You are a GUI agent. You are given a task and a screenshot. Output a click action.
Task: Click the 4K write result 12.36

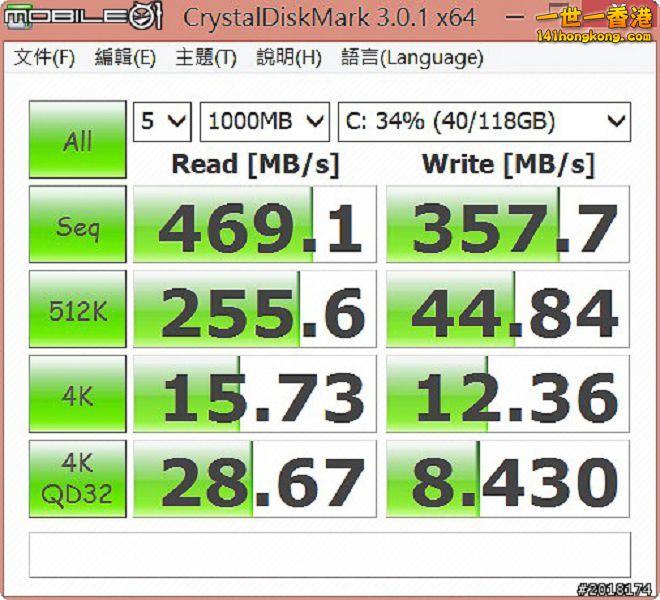[x=508, y=396]
